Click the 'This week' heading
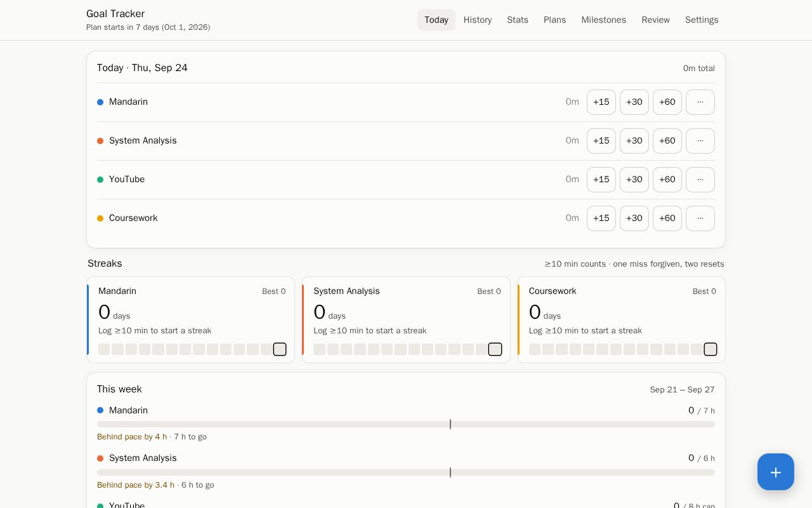The image size is (812, 508). pos(119,389)
